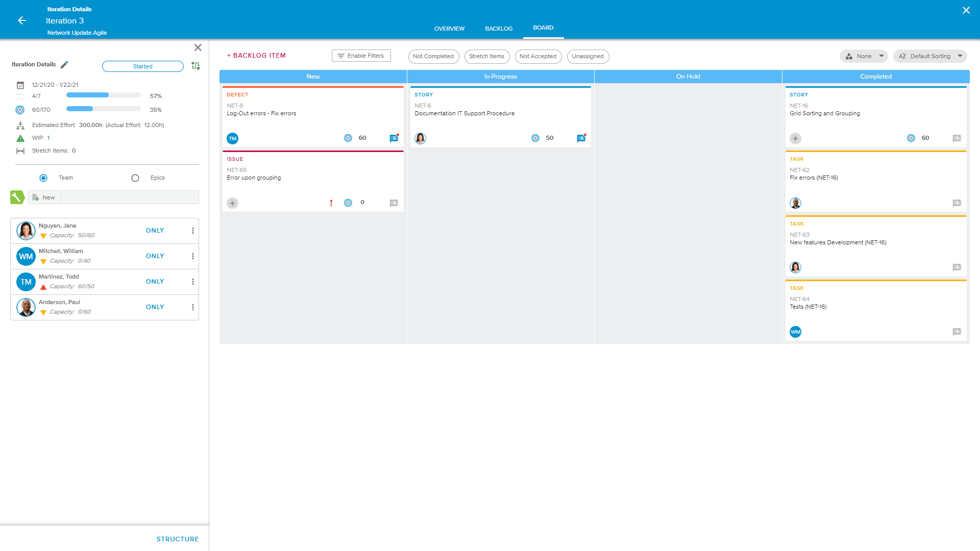Close the iteration view with top X
The image size is (980, 551).
pos(966,10)
